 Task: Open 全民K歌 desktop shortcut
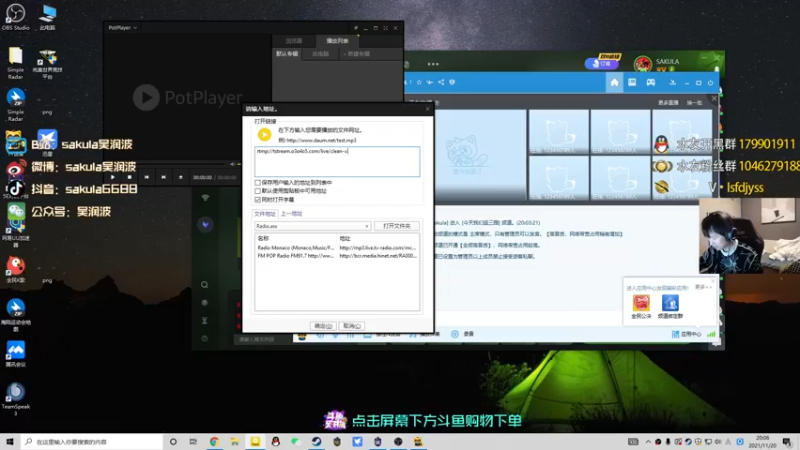point(15,270)
